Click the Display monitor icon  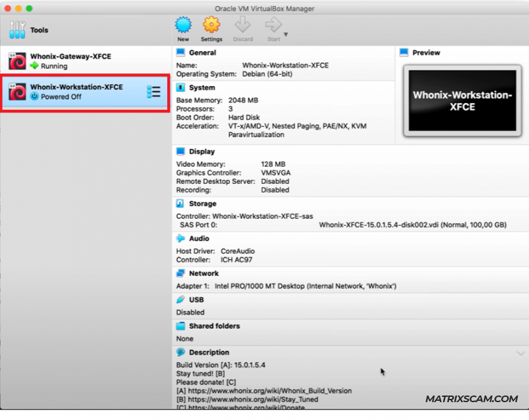click(x=181, y=151)
